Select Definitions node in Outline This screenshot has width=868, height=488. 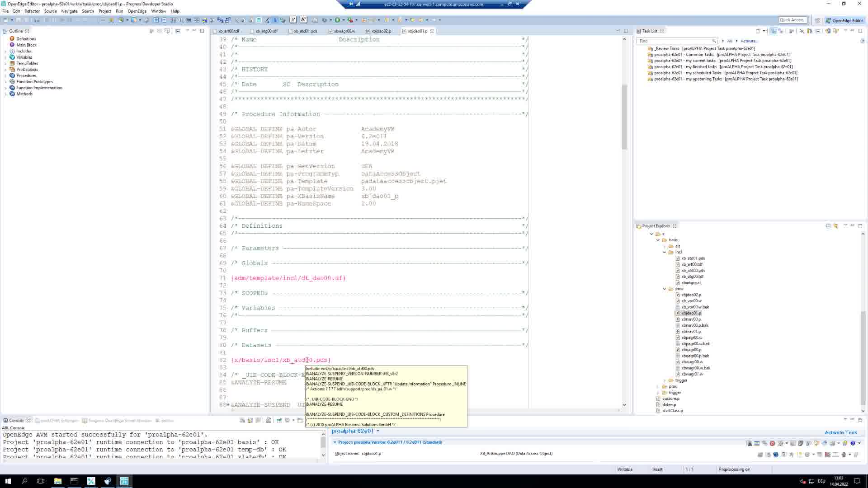click(x=26, y=39)
